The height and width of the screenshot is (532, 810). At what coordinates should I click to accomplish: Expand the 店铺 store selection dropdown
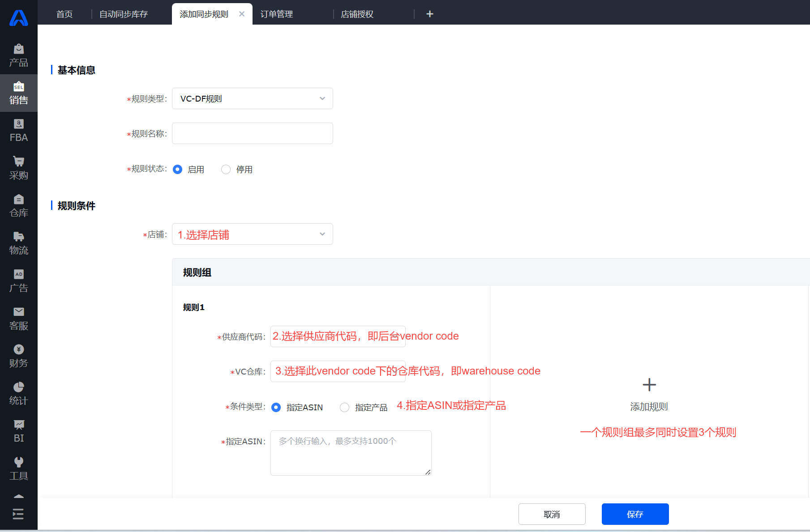[x=252, y=234]
